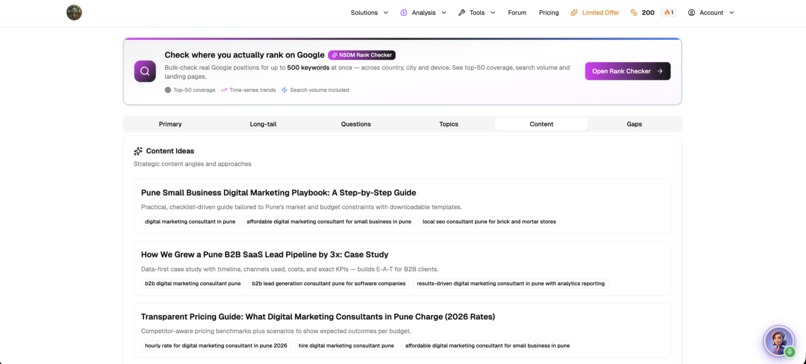The height and width of the screenshot is (364, 806).
Task: Click the 'local seo consultant pune for brick and mortar stores' tag
Action: (489, 222)
